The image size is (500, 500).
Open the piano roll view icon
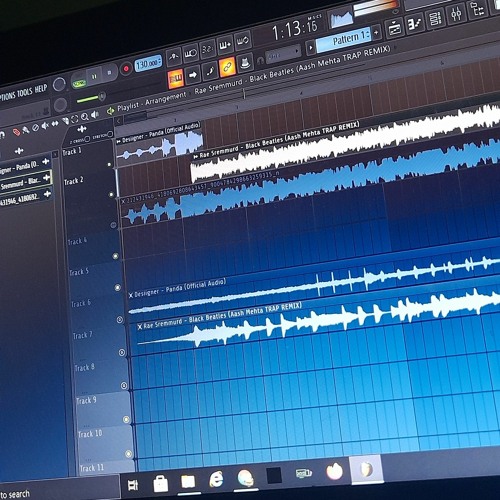coord(414,23)
